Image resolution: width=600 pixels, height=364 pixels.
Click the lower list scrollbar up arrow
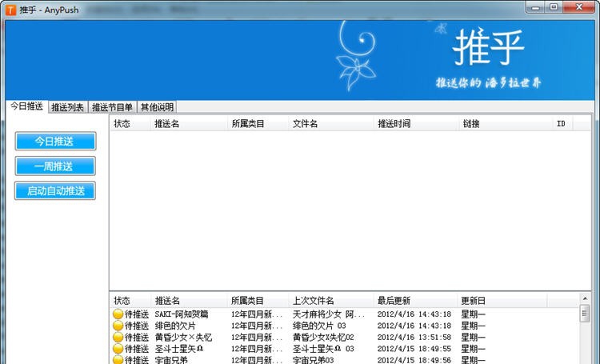[x=585, y=298]
